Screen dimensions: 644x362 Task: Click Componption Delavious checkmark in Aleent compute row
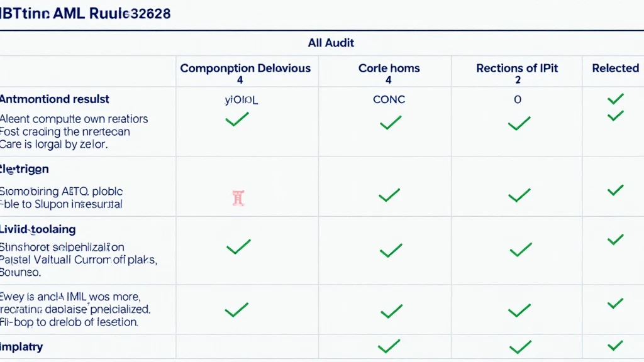pyautogui.click(x=237, y=119)
